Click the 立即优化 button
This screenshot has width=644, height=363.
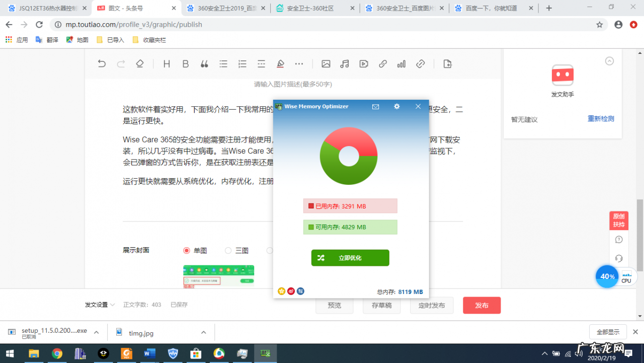tap(350, 257)
